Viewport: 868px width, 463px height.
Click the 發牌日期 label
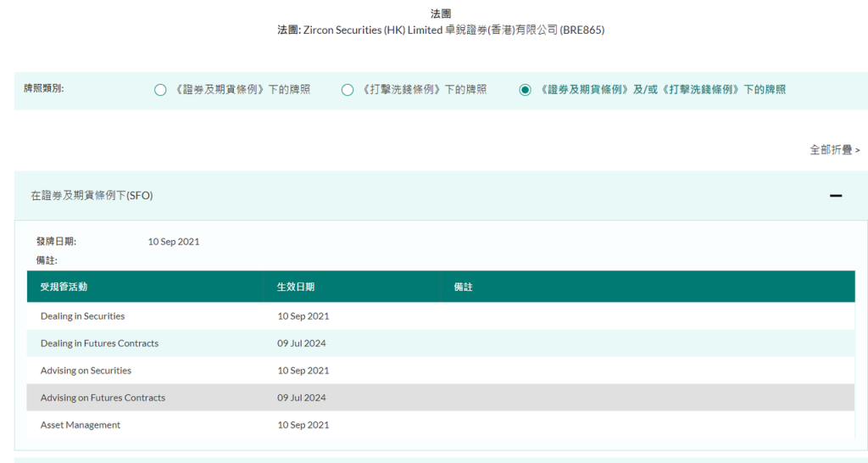click(x=57, y=242)
